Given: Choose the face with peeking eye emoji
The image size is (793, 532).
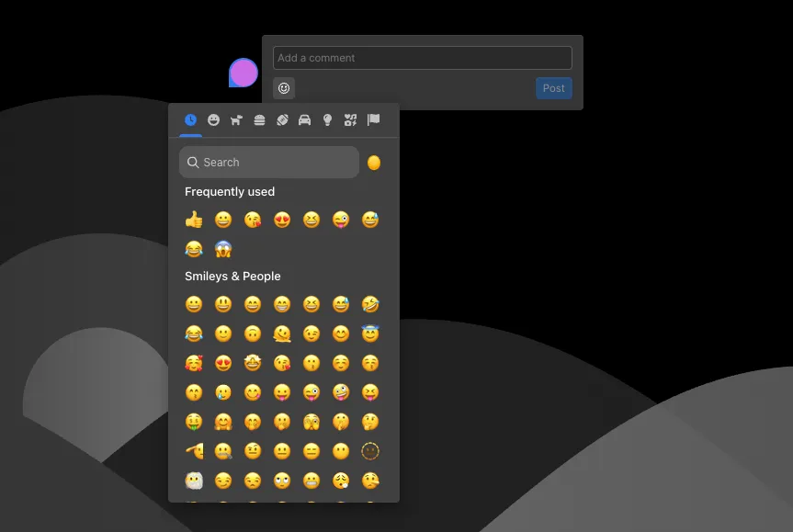Looking at the screenshot, I should (x=312, y=421).
